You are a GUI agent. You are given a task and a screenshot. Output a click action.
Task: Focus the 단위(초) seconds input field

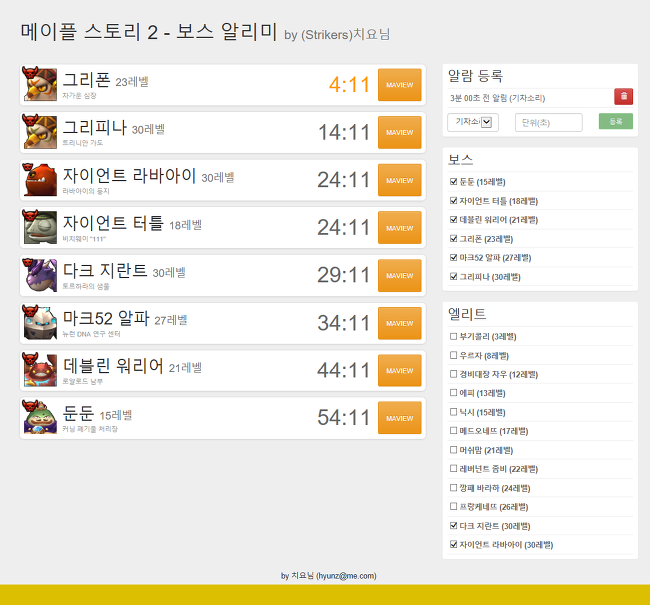[x=548, y=122]
